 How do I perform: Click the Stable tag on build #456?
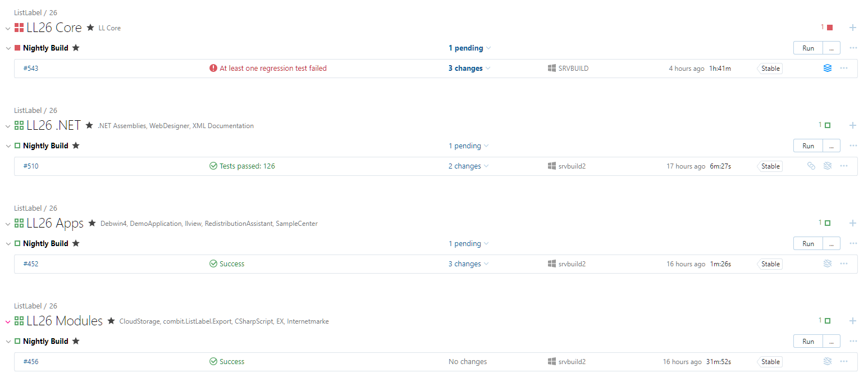pyautogui.click(x=770, y=362)
